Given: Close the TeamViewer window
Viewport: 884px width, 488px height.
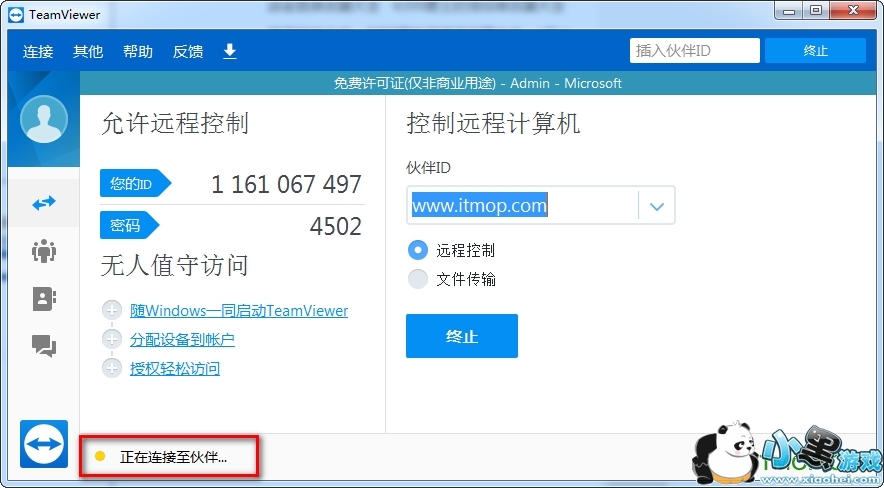Looking at the screenshot, I should coord(853,11).
